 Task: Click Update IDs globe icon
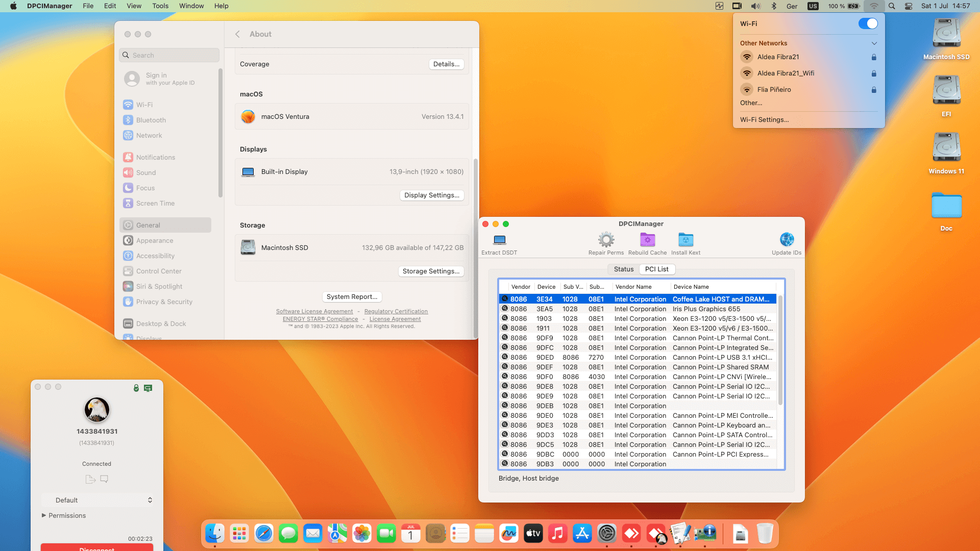[787, 240]
